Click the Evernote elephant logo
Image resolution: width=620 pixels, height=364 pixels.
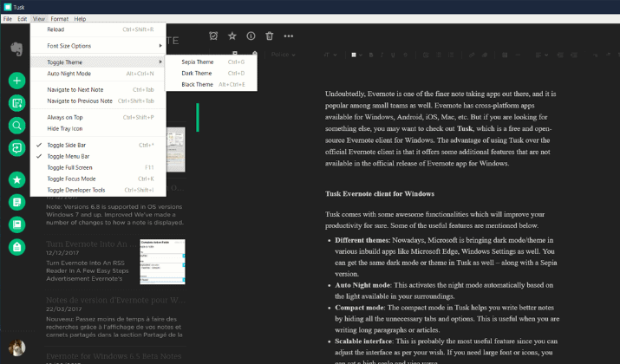tap(16, 49)
